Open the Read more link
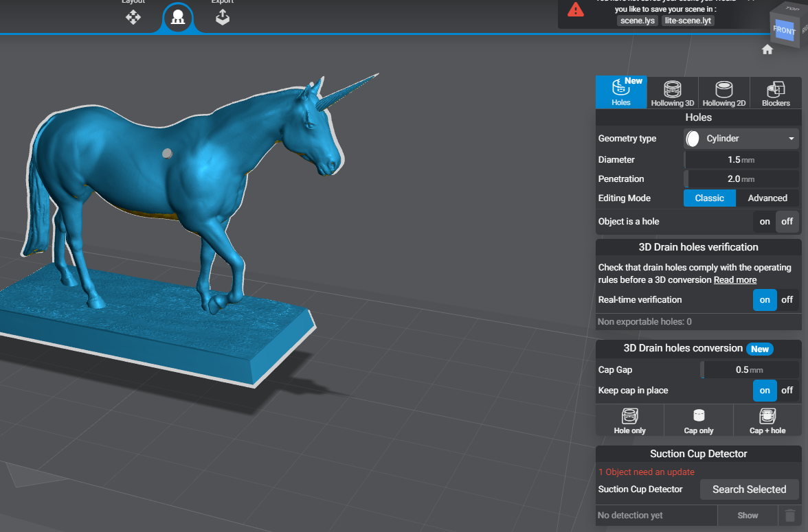Image resolution: width=808 pixels, height=532 pixels. pyautogui.click(x=734, y=279)
